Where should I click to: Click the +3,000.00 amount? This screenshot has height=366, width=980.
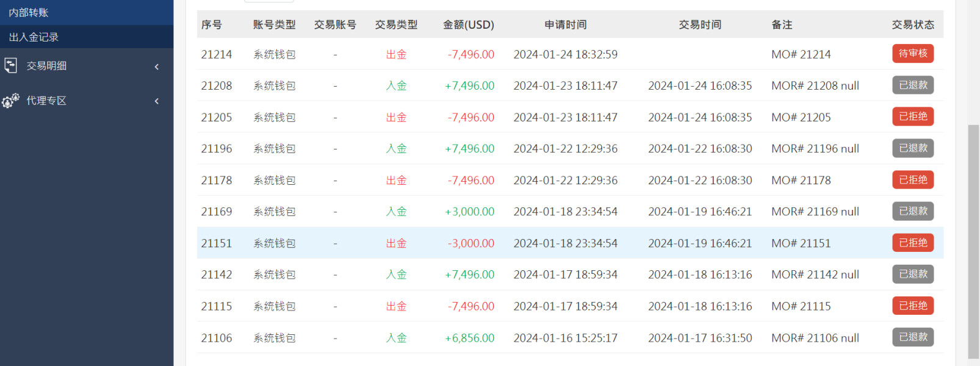coord(470,212)
